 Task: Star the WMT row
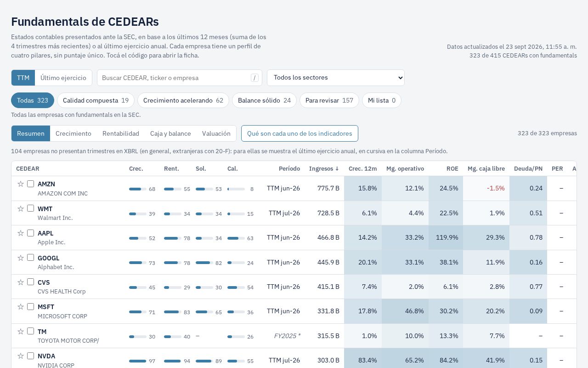tap(21, 209)
